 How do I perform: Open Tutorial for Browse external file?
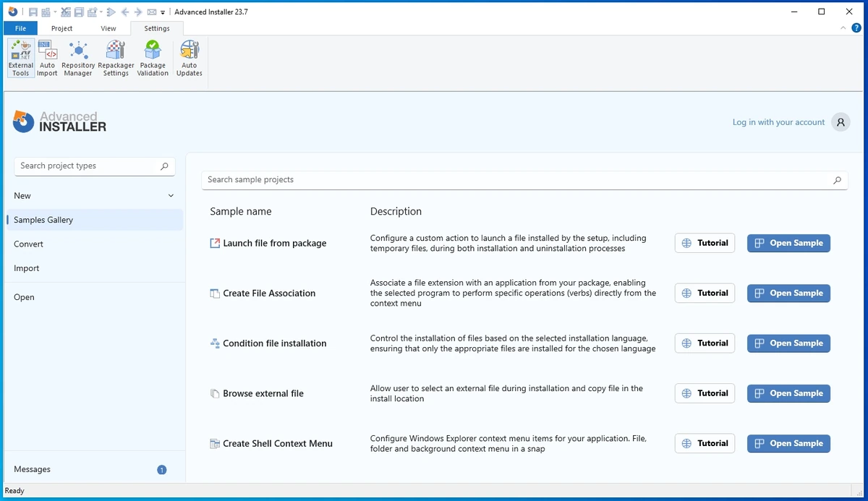705,393
